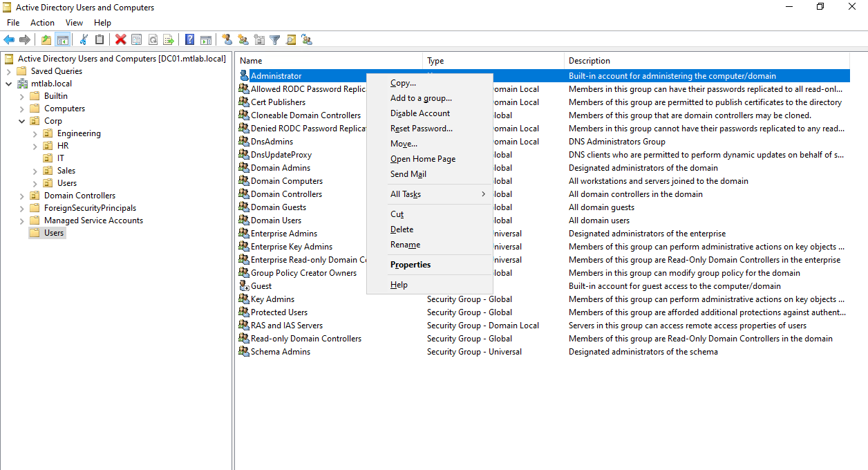
Task: Click the red X Delete toolbar icon
Action: (x=121, y=40)
